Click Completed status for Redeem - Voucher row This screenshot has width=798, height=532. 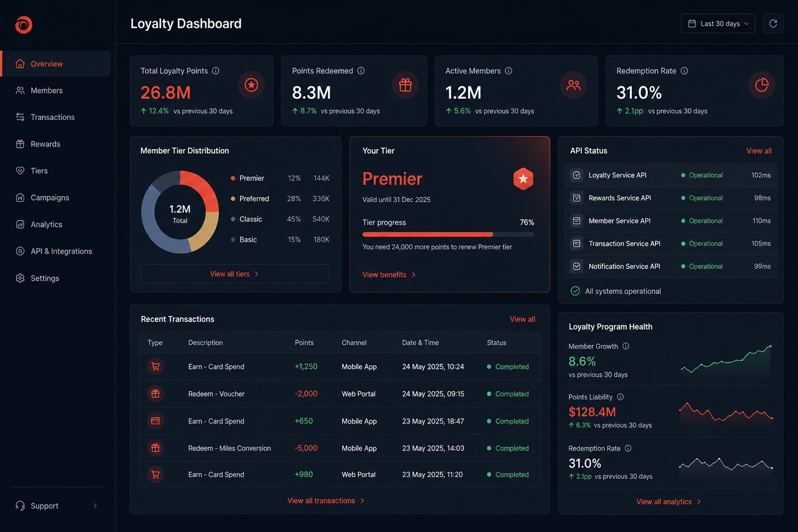(508, 394)
